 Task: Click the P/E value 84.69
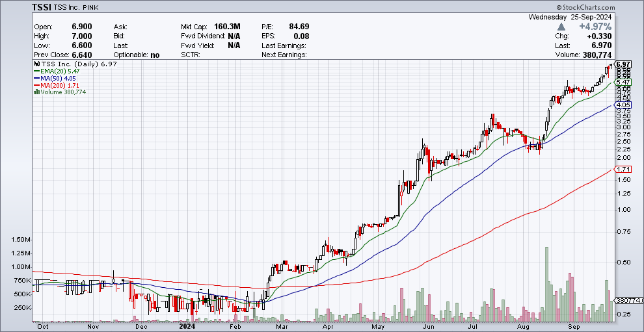pos(299,27)
